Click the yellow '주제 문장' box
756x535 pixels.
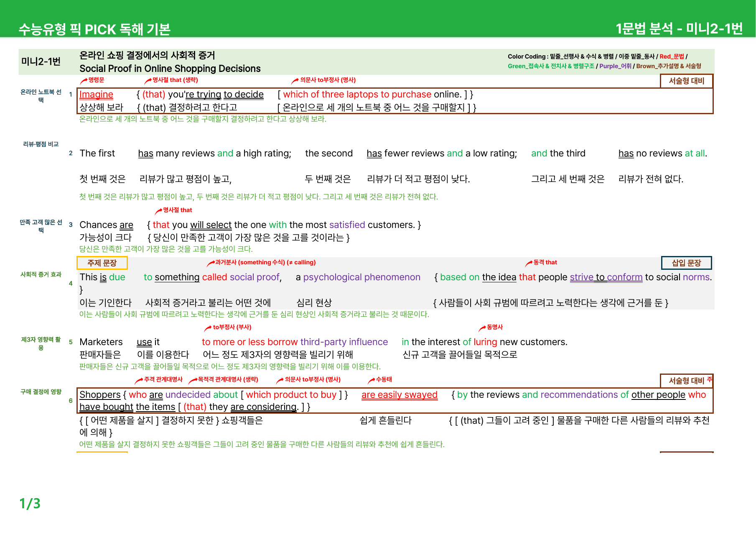click(102, 263)
